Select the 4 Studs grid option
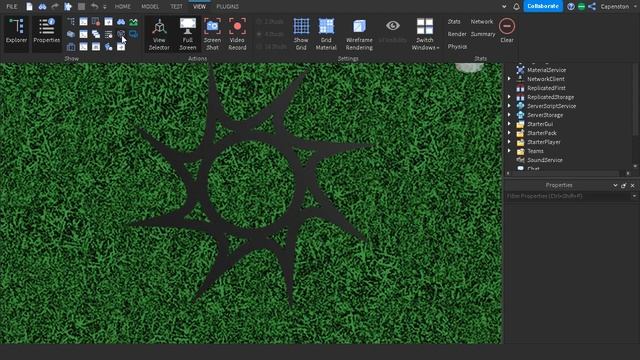This screenshot has width=640, height=360. (x=271, y=34)
